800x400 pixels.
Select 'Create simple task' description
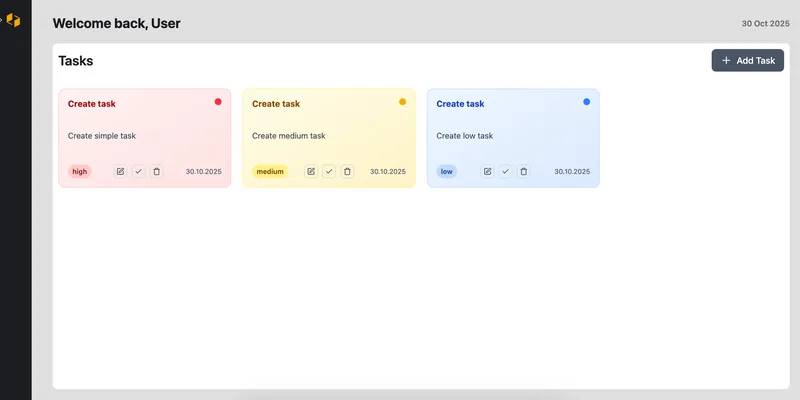coord(102,136)
